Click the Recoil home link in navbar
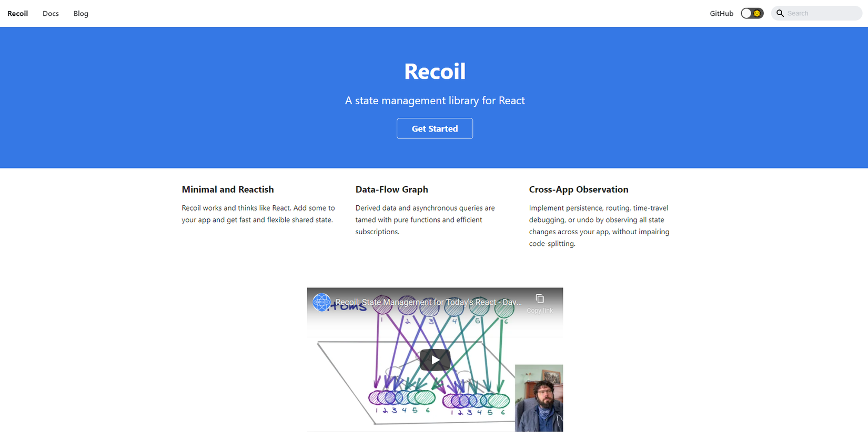The width and height of the screenshot is (868, 439). click(x=17, y=14)
